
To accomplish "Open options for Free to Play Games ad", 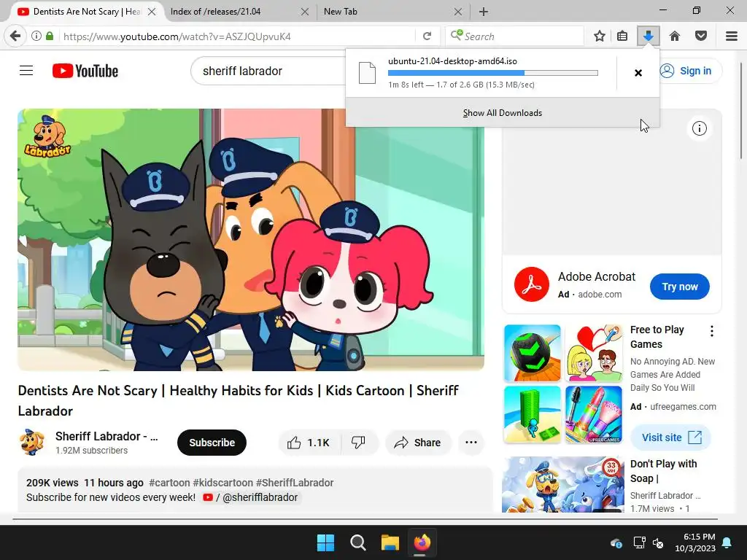I will (712, 332).
